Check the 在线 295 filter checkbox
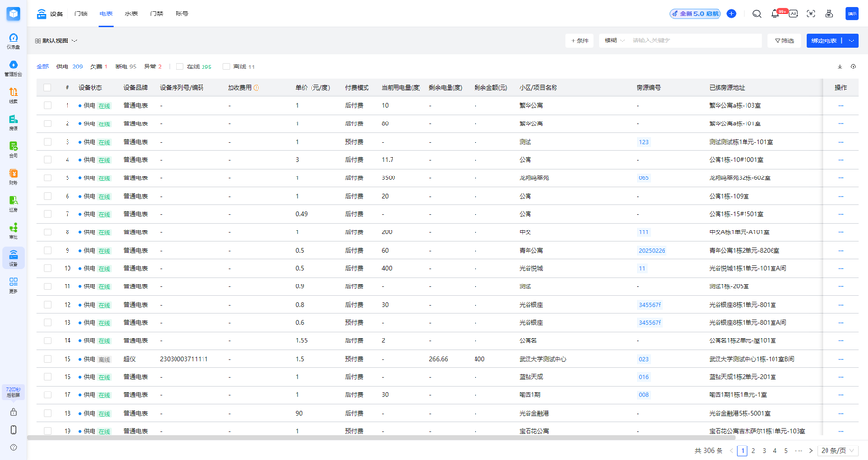Image resolution: width=868 pixels, height=460 pixels. (x=179, y=67)
